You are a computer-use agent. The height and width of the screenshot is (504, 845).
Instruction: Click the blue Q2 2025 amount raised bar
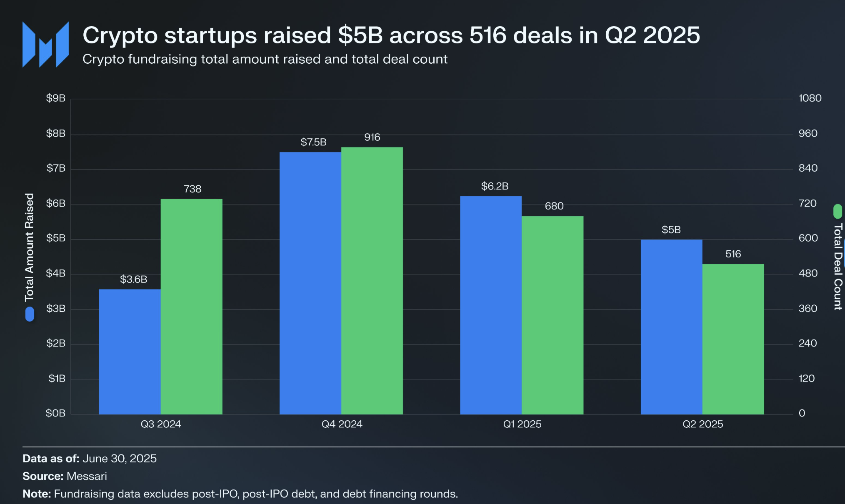[x=671, y=327]
